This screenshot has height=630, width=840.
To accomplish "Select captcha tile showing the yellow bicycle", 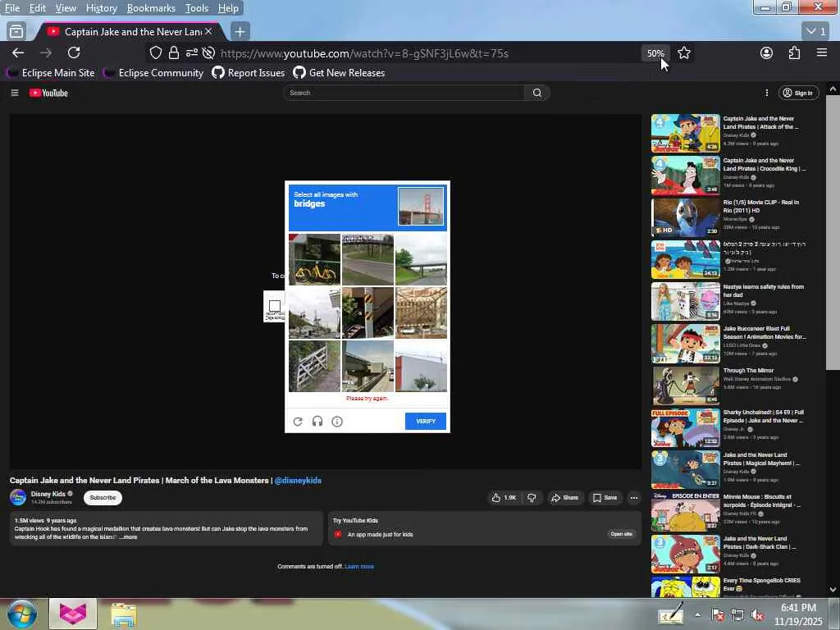I will point(314,259).
